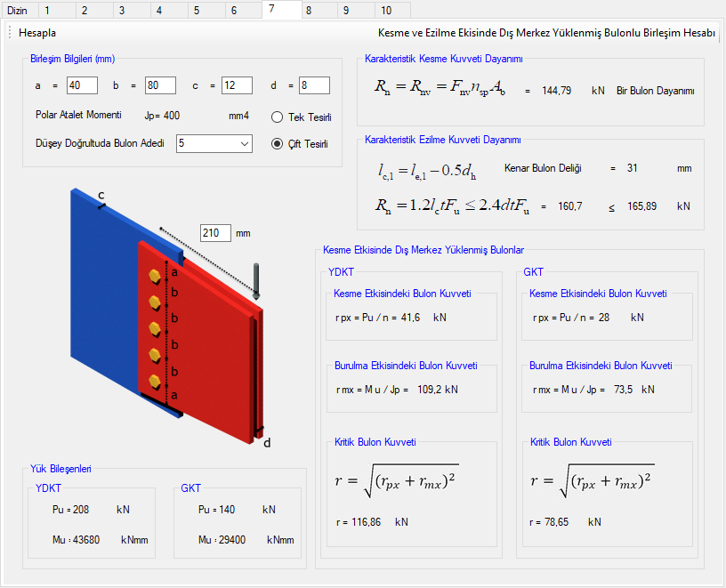Click the top bolt in the diagram
The width and height of the screenshot is (726, 588).
pos(155,277)
